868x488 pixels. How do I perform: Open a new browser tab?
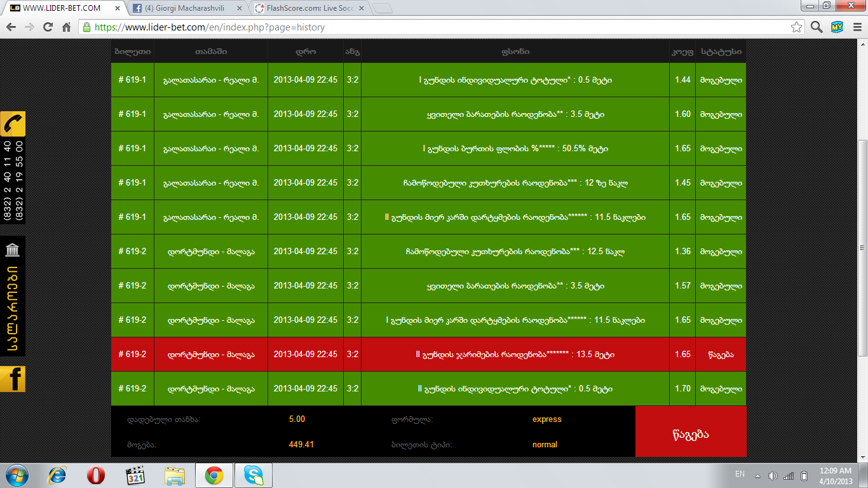383,8
